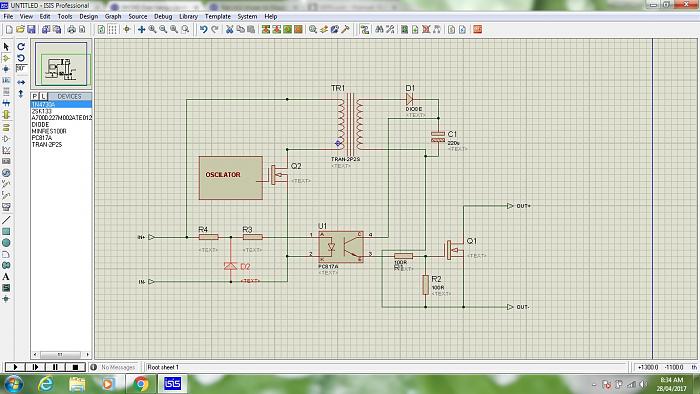
Task: Start simulation with the Play button
Action: (15, 367)
